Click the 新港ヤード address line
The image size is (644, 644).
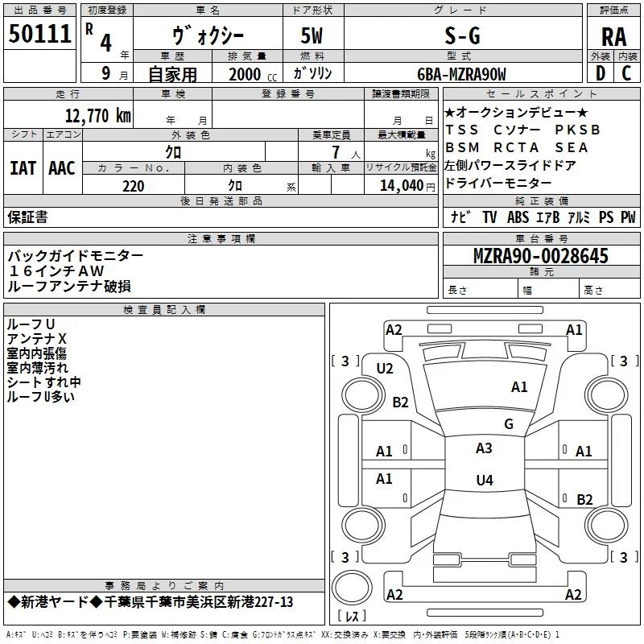coord(151,602)
